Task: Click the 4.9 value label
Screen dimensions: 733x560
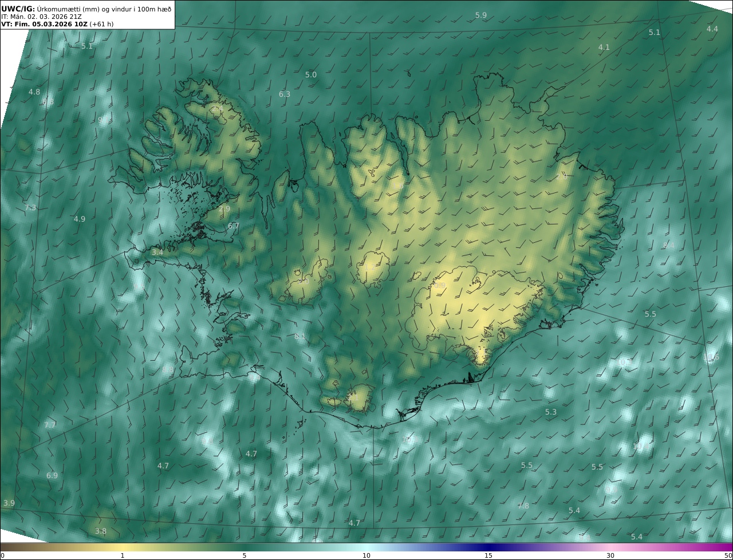Action: [79, 219]
